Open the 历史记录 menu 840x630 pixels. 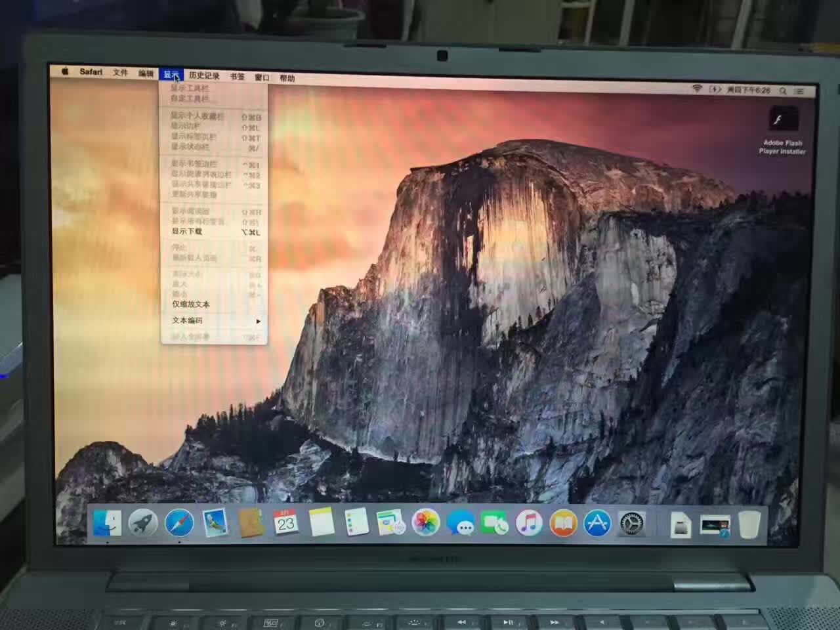204,75
